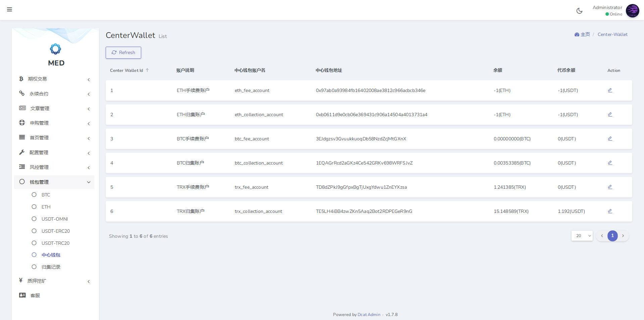Click the hamburger menu icon
The image size is (644, 320).
pyautogui.click(x=9, y=9)
